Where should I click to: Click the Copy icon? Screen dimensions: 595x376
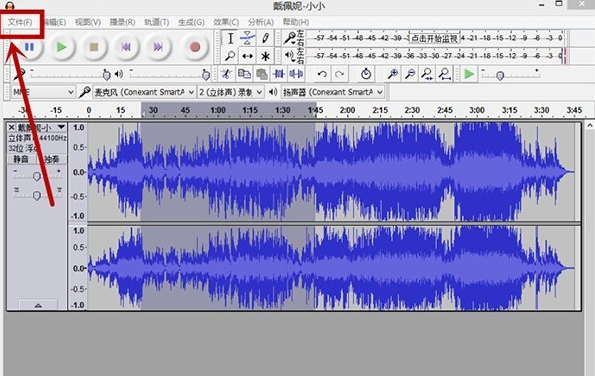point(244,74)
